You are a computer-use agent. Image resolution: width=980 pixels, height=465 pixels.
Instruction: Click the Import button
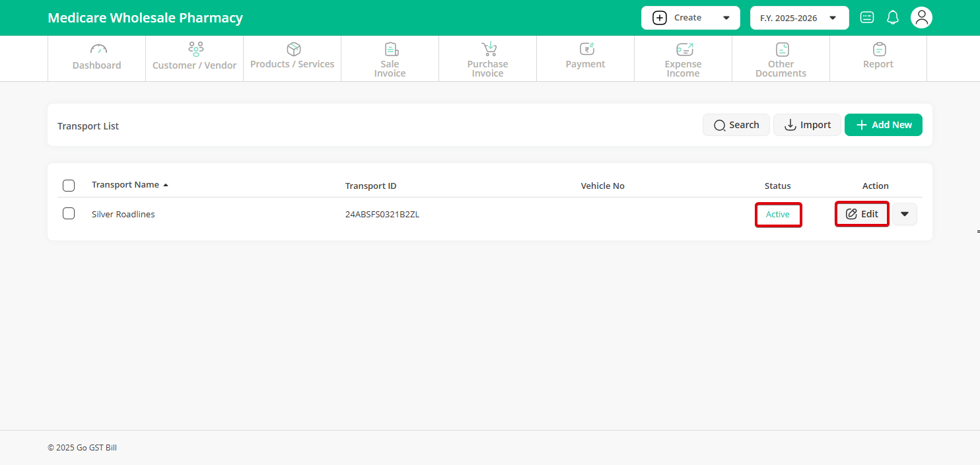(x=807, y=125)
